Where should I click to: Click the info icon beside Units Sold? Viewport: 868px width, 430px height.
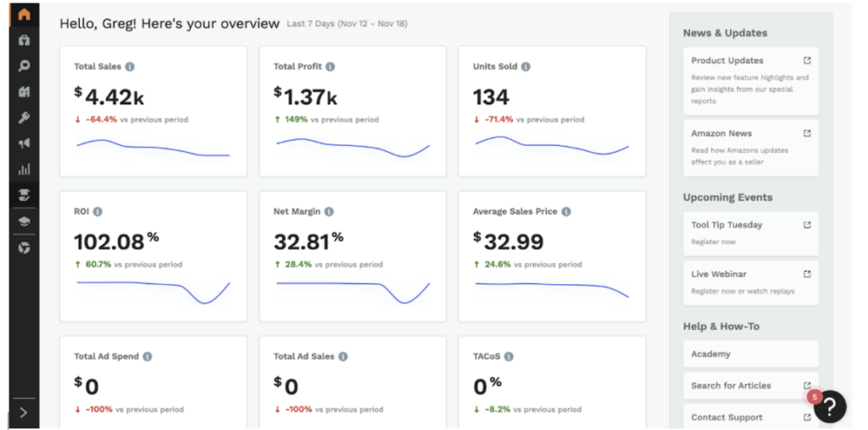(526, 66)
